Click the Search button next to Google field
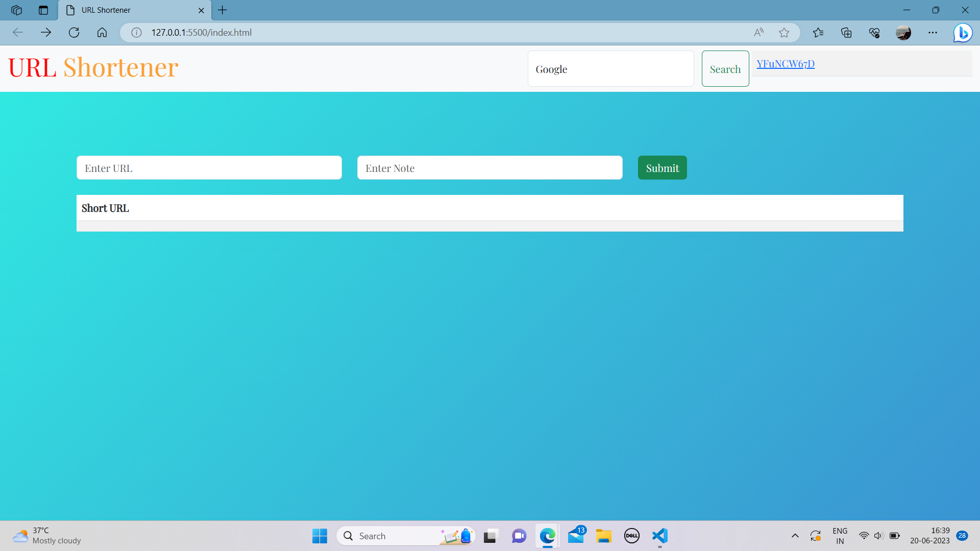The height and width of the screenshot is (551, 980). point(725,68)
